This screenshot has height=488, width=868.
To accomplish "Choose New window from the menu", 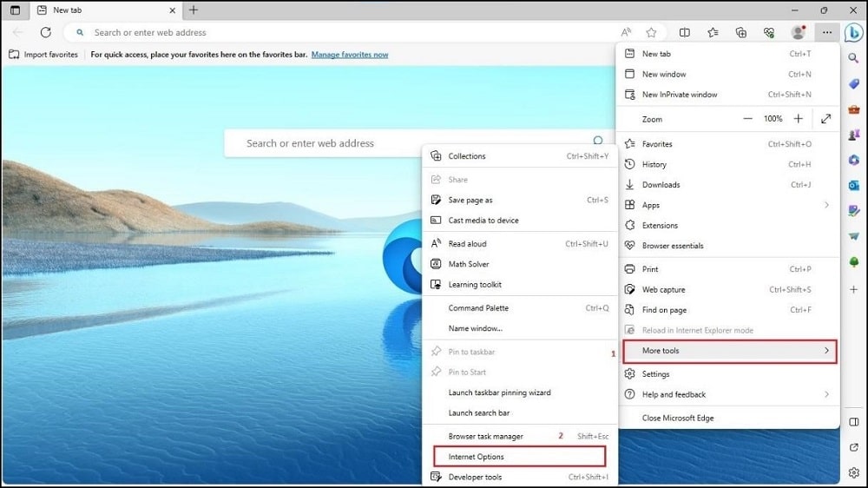I will coord(727,74).
